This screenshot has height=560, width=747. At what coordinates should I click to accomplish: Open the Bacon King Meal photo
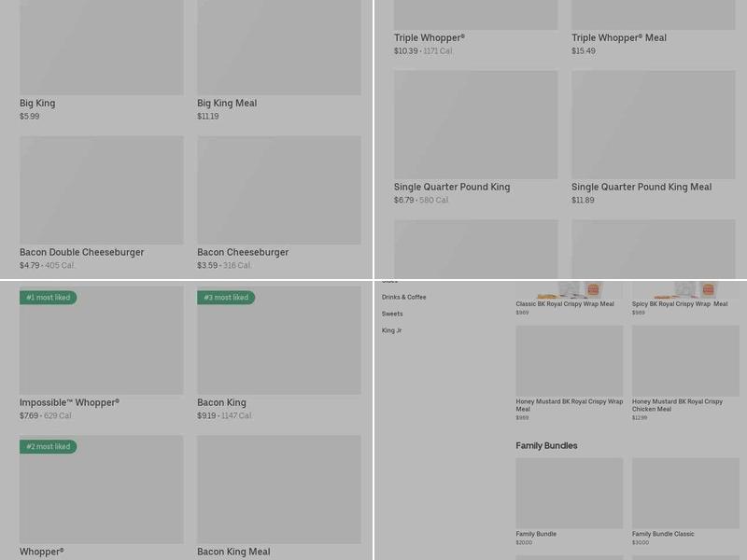tap(279, 489)
